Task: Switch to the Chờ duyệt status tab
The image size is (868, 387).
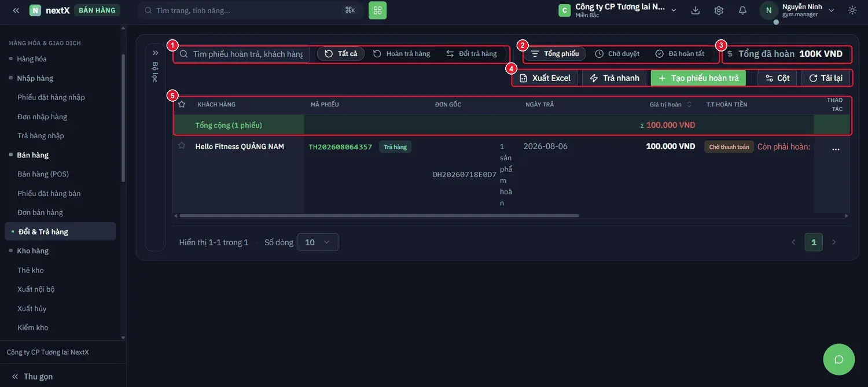Action: [x=617, y=54]
